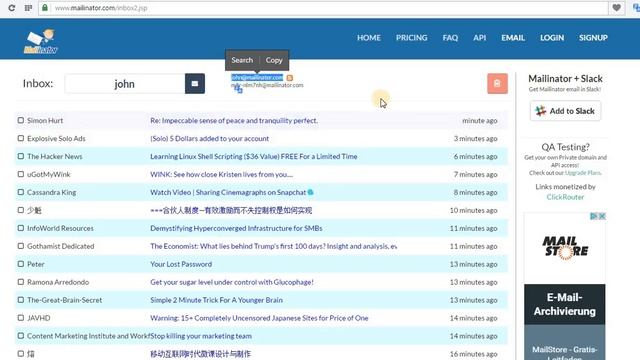Open SIGNUP in the navigation bar
Image resolution: width=640 pixels, height=360 pixels.
[593, 38]
